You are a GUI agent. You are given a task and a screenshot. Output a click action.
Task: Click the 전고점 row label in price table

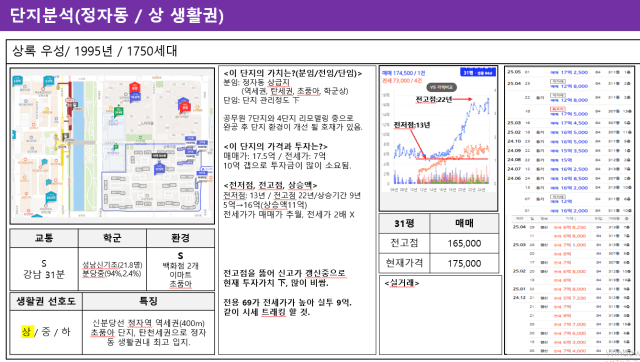404,243
